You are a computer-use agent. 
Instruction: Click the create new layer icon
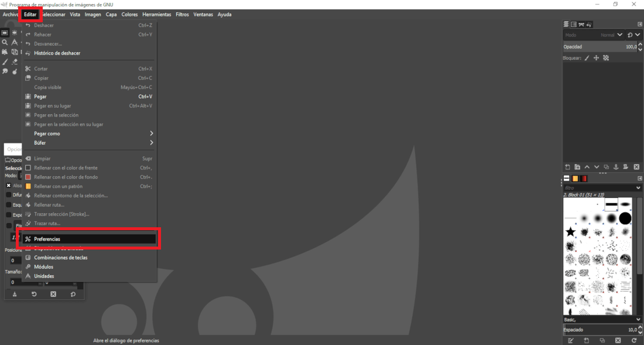point(568,167)
